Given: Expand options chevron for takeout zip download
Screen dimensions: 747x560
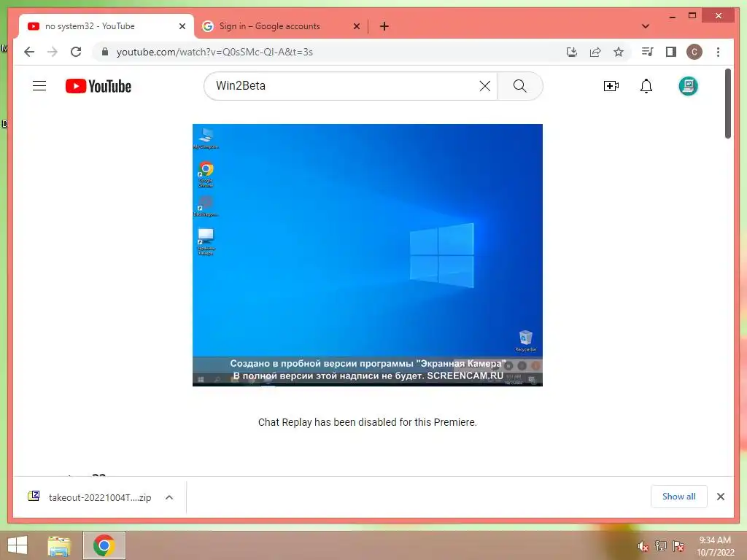Looking at the screenshot, I should pos(169,497).
